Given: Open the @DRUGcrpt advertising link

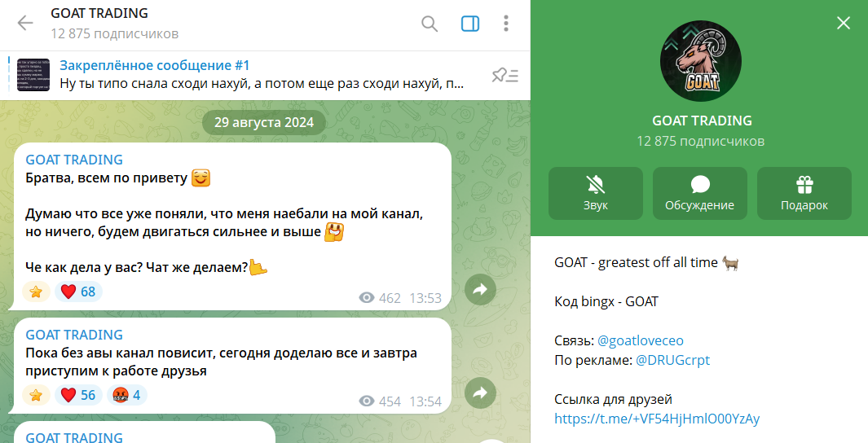Looking at the screenshot, I should click(x=672, y=360).
